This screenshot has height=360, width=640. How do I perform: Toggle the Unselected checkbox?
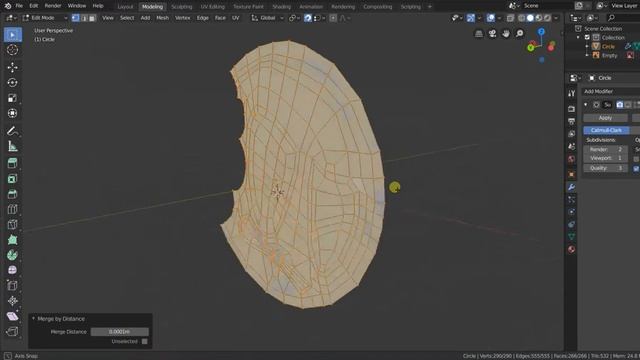144,342
